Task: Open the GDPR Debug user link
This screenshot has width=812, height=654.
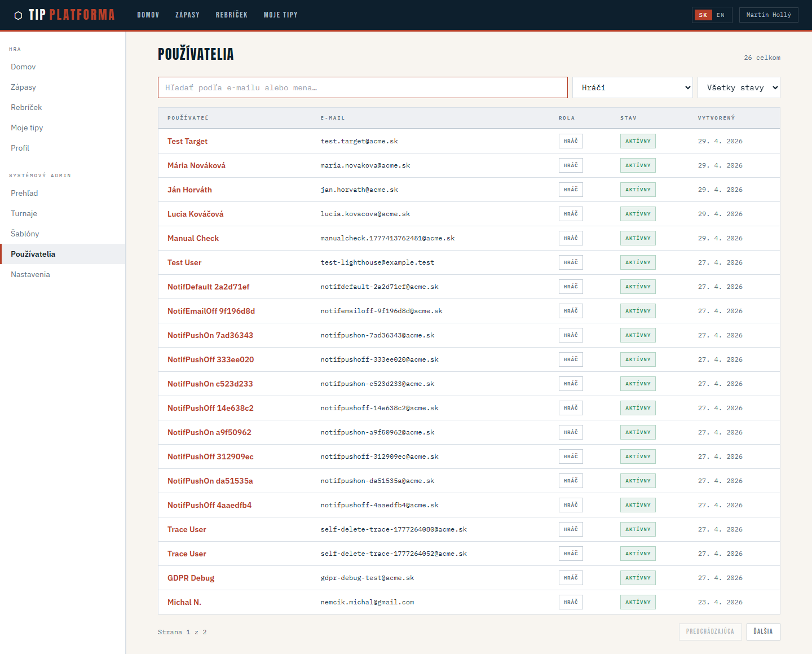Action: pos(191,578)
